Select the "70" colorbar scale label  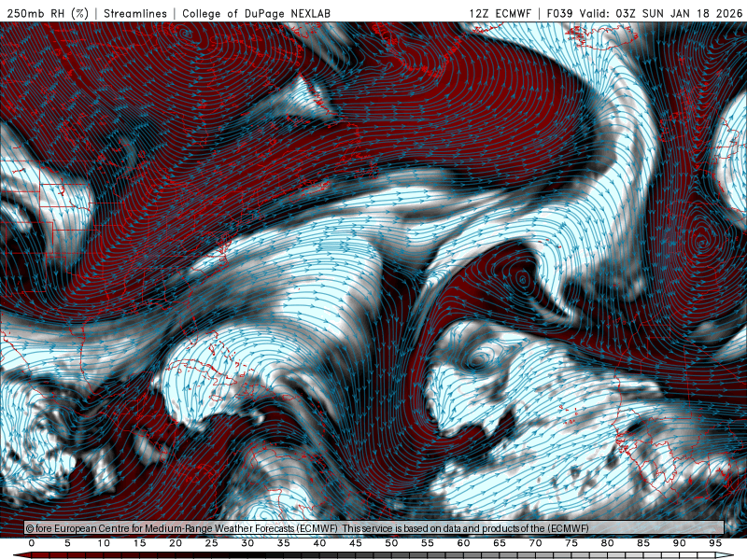point(535,543)
